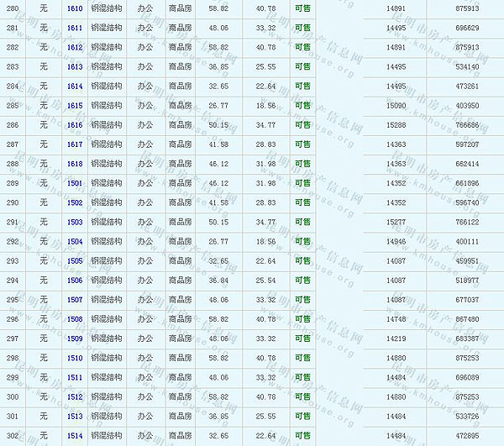Select room number 1511 link

point(75,378)
